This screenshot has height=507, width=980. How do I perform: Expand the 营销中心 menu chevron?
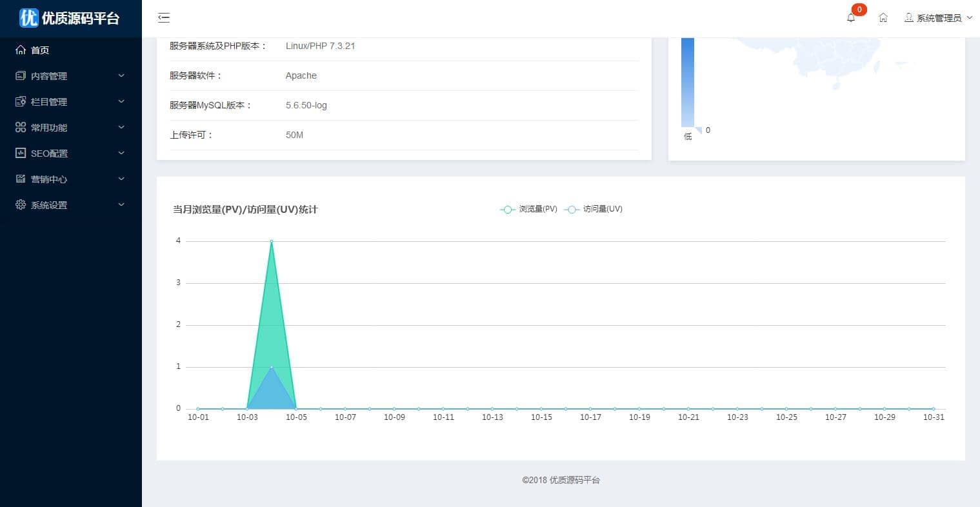click(121, 179)
